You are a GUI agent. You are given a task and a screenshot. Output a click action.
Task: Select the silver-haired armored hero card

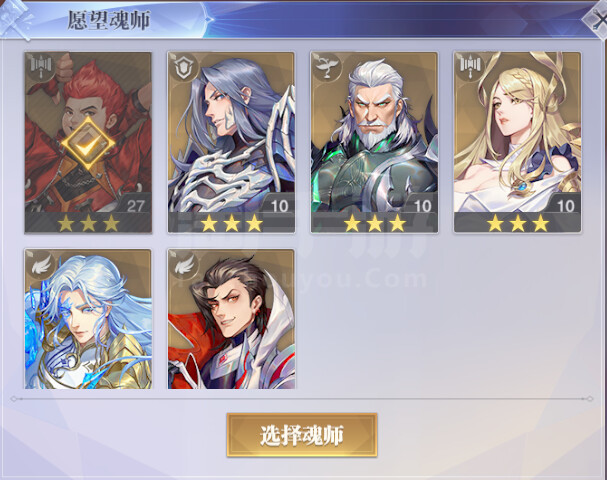click(x=231, y=142)
